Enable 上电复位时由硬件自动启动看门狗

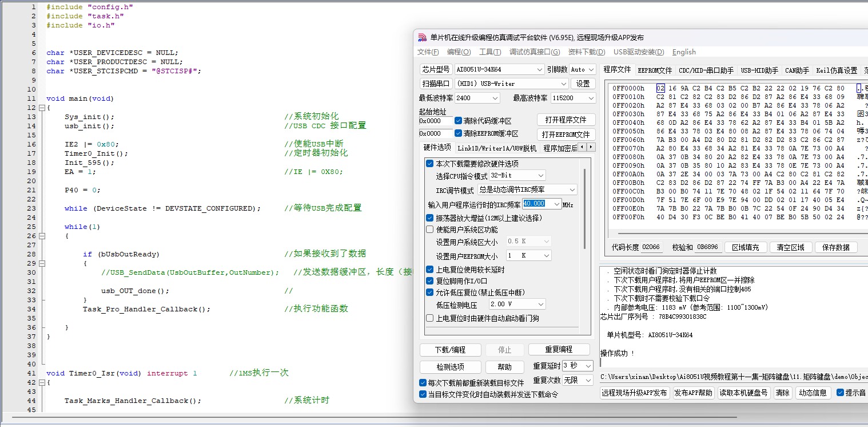[430, 318]
